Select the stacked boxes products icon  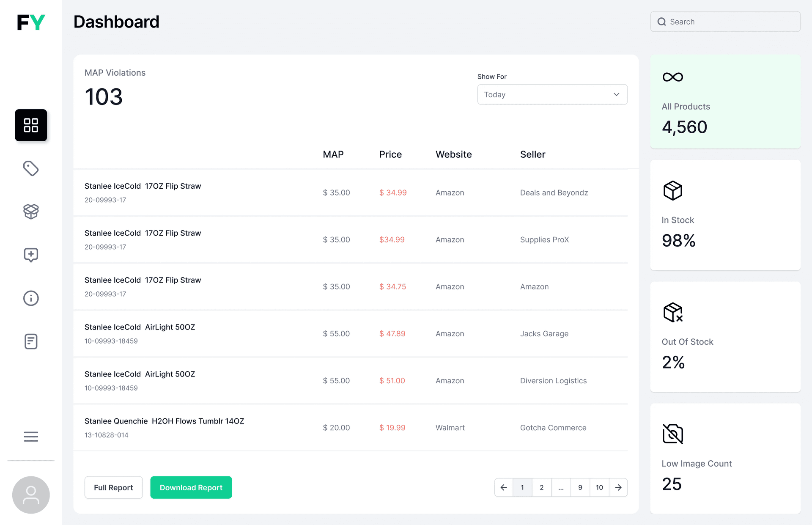click(x=31, y=212)
